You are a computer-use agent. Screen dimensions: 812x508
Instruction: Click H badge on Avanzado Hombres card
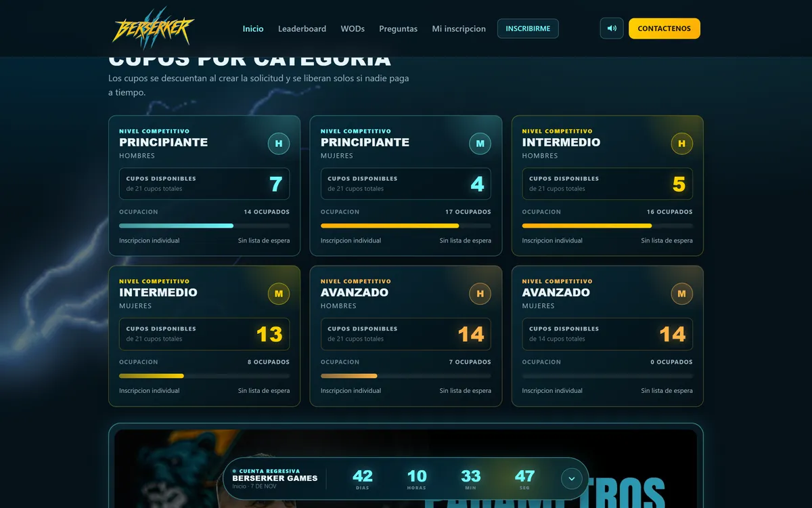480,294
